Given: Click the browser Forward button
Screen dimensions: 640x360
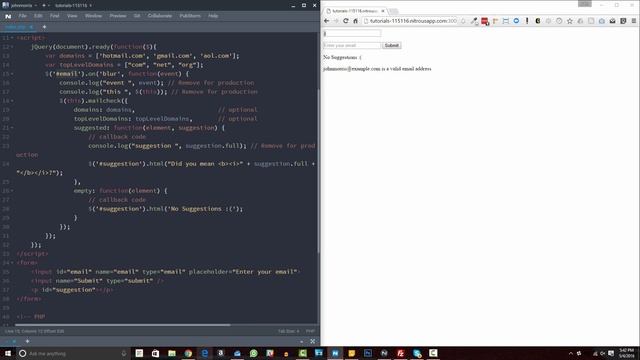Looking at the screenshot, I should tap(336, 21).
